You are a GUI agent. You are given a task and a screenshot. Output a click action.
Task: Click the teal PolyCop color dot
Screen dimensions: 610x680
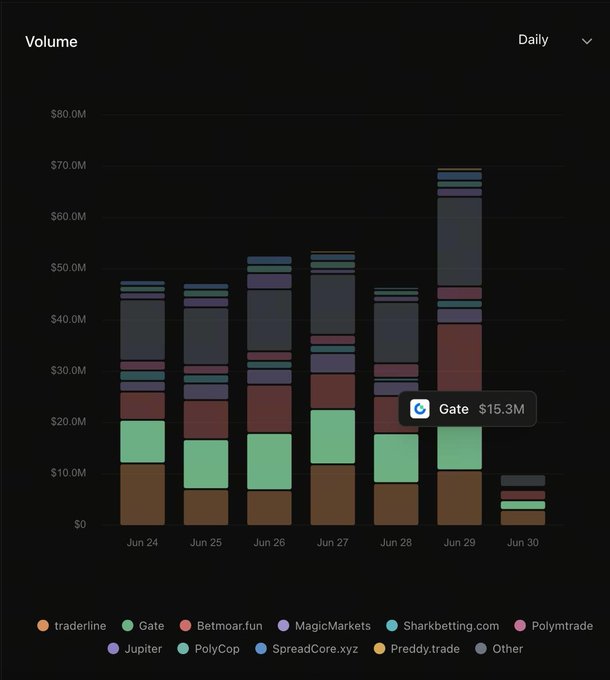pos(183,648)
